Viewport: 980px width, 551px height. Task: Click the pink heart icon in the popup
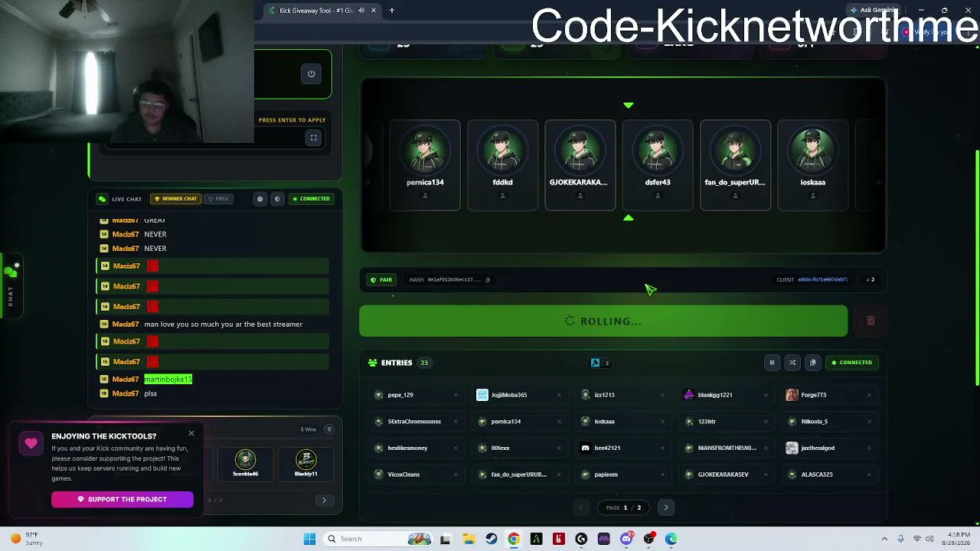(31, 443)
